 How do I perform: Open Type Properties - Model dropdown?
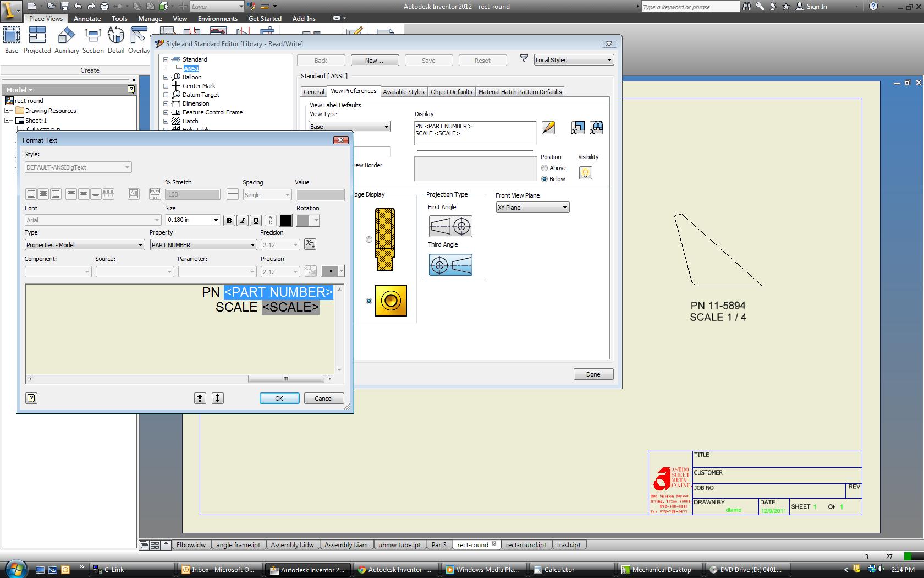[85, 245]
